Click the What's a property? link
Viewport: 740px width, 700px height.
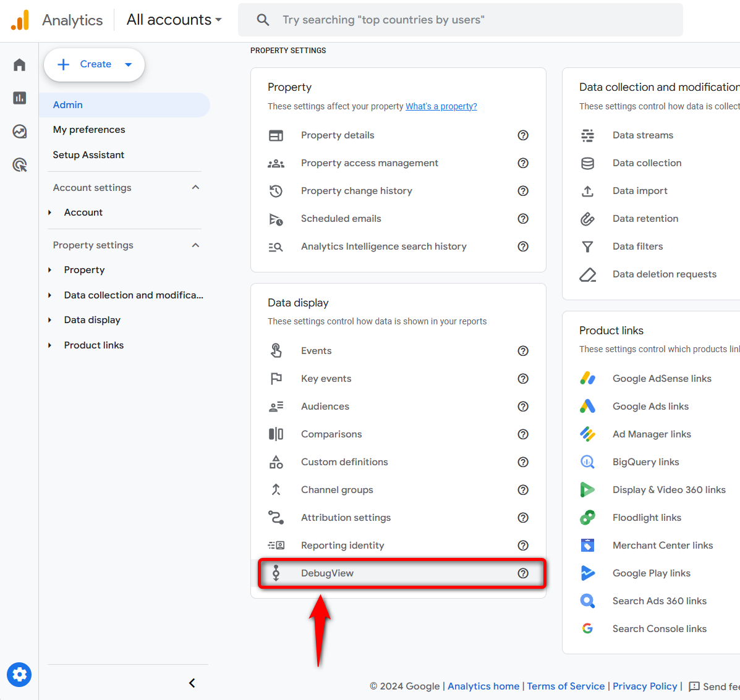(x=441, y=107)
